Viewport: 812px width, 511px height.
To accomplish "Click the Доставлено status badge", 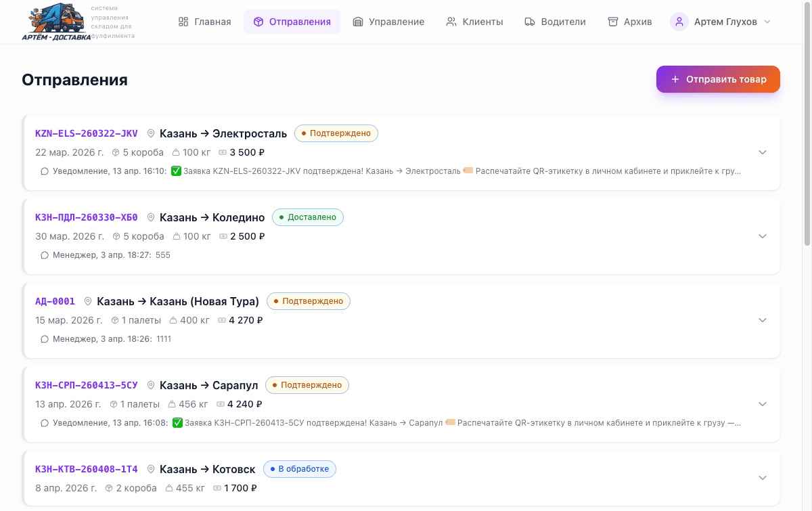I will pyautogui.click(x=308, y=217).
